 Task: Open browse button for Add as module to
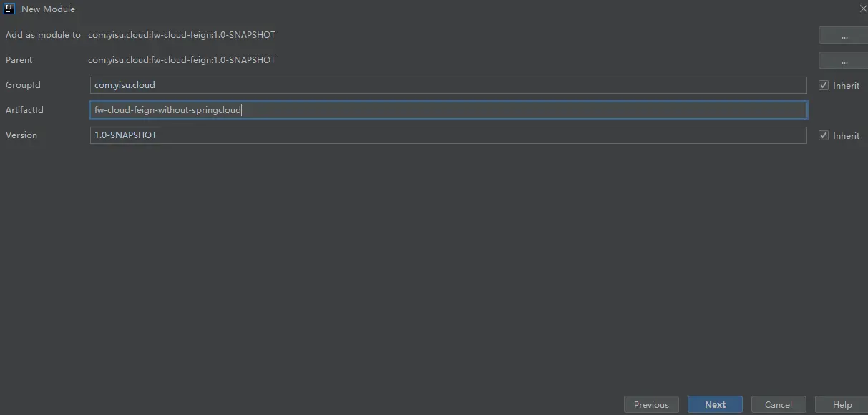click(x=844, y=35)
